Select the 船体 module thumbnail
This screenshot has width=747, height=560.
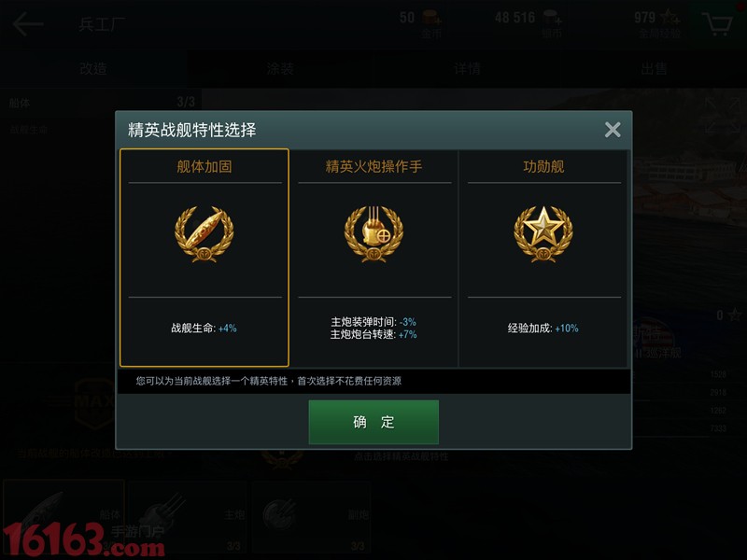point(63,516)
